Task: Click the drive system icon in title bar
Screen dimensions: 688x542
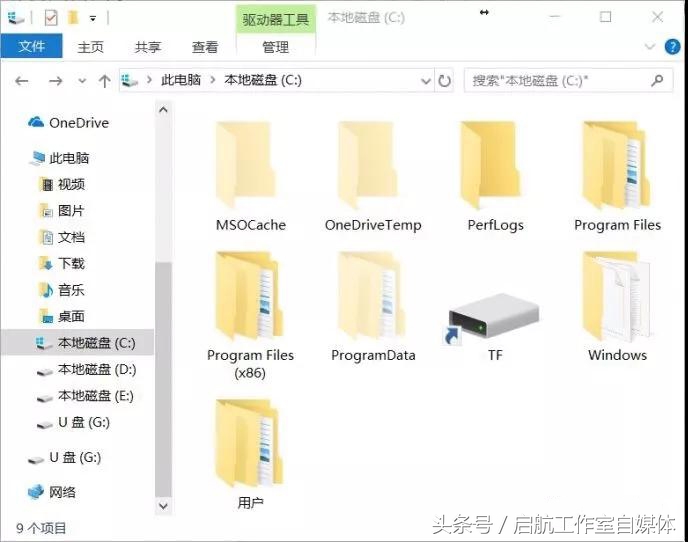Action: (x=16, y=18)
